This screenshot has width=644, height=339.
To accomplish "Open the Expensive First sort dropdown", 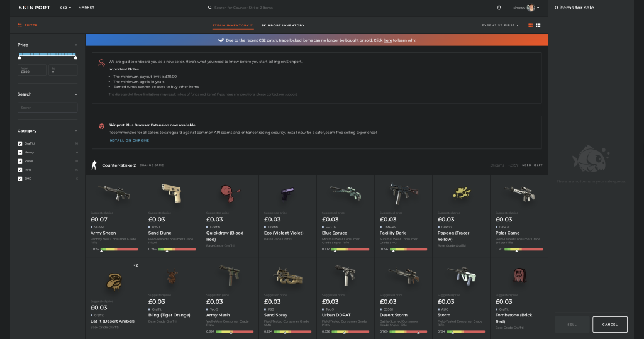I will pyautogui.click(x=500, y=25).
